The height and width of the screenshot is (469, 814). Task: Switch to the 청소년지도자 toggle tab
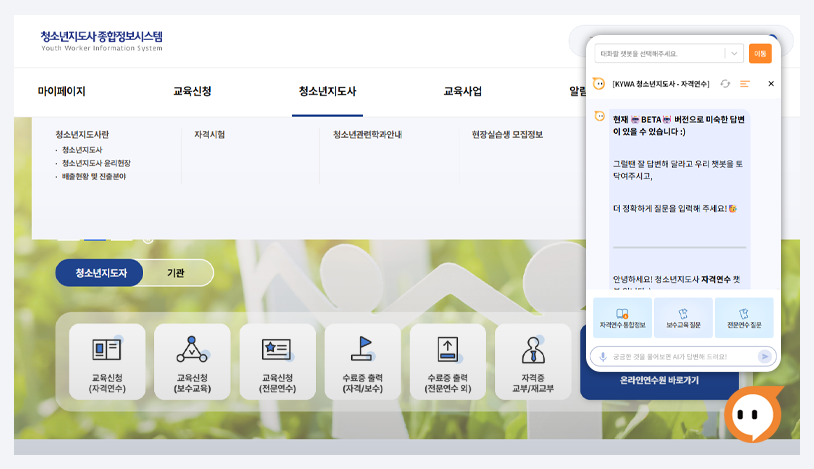[100, 273]
